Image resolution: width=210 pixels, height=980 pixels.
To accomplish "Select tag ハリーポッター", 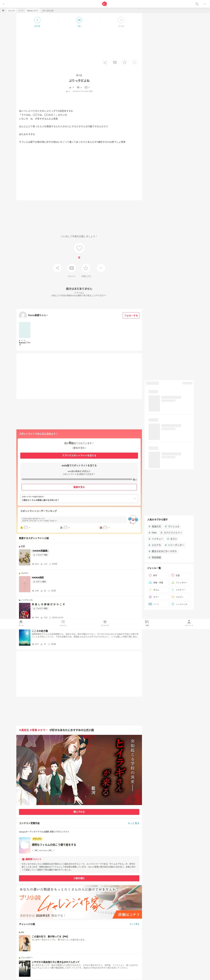I will (175, 545).
